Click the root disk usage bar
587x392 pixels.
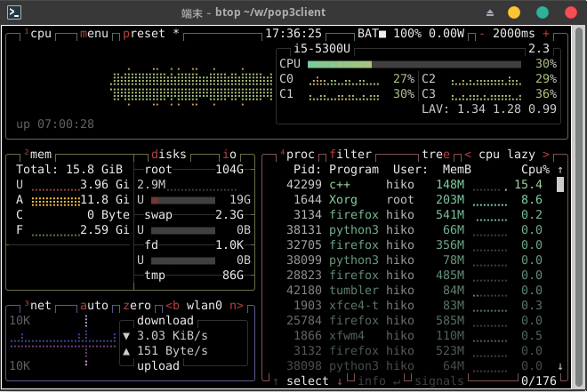tap(183, 201)
